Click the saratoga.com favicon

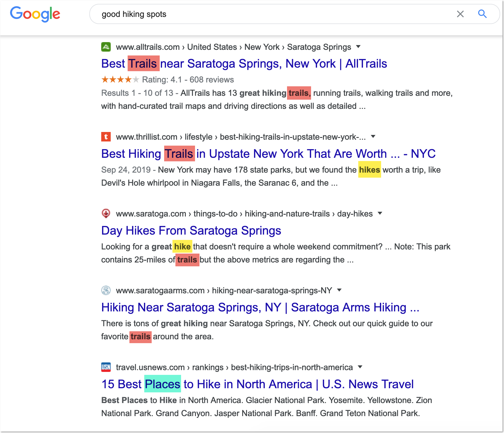tap(106, 214)
